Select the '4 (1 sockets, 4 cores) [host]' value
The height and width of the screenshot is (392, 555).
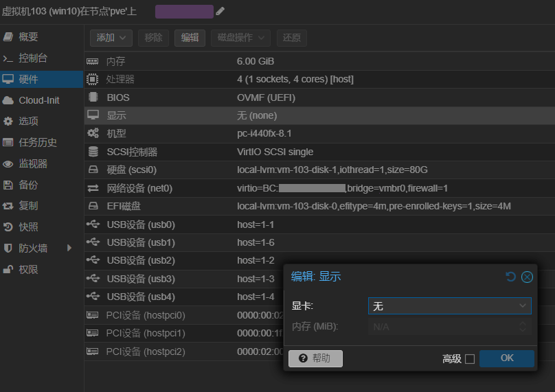[x=295, y=79]
